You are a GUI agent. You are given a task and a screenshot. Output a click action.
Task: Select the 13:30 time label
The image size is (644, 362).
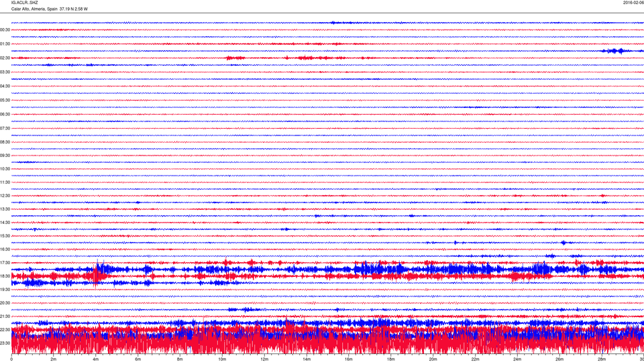point(5,209)
